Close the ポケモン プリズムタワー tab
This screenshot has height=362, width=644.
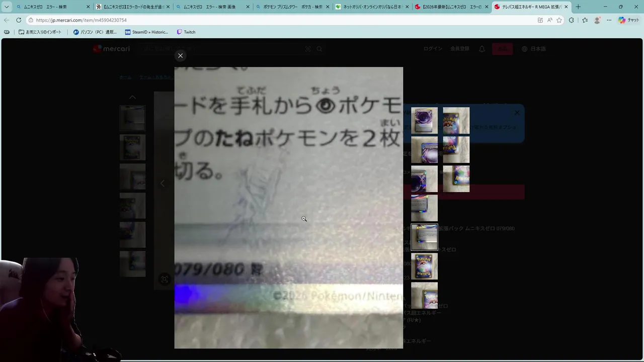click(327, 7)
